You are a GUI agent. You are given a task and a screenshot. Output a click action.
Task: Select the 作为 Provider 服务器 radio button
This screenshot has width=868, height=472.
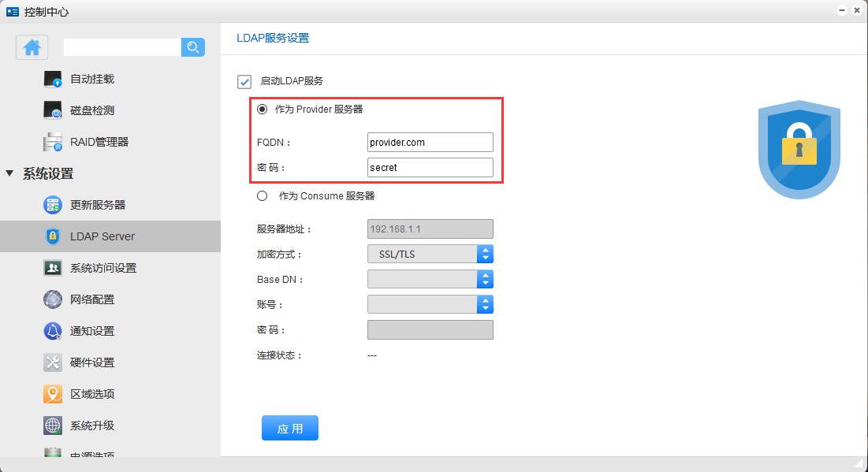click(x=263, y=110)
